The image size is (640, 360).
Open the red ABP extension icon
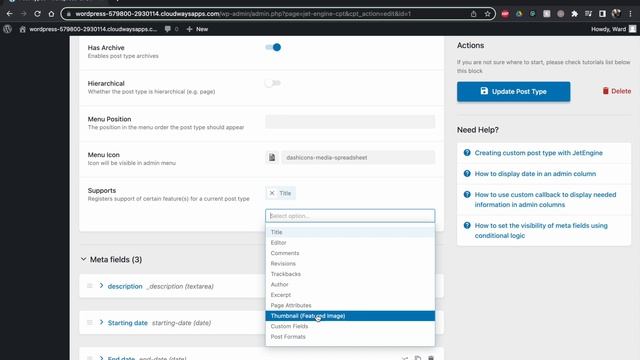click(505, 14)
